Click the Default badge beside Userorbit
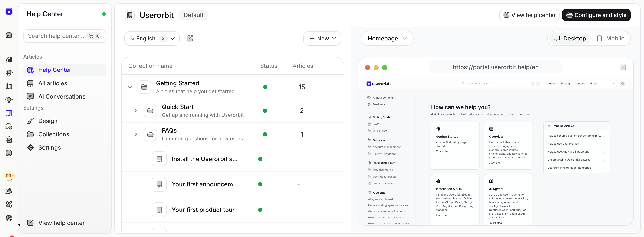The width and height of the screenshot is (644, 237). [194, 15]
